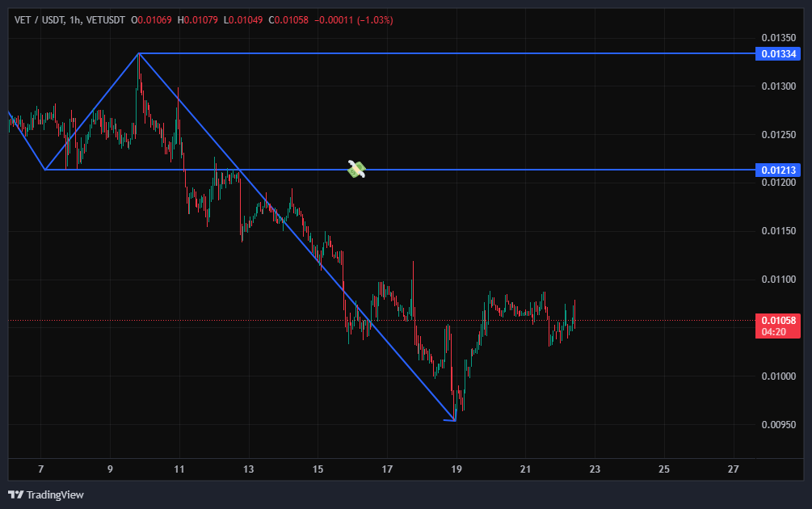Click the 04:20 candle countdown timer

(x=778, y=331)
